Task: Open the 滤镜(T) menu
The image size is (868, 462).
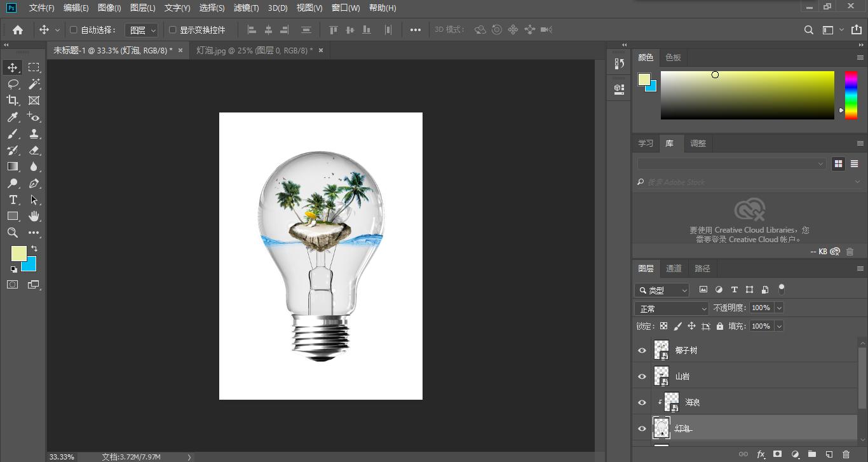Action: point(246,8)
